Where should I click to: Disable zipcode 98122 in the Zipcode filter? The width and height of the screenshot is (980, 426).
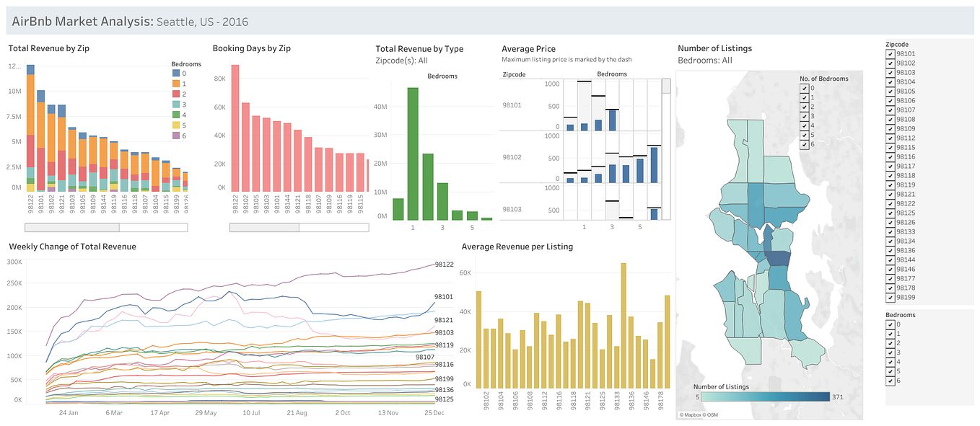click(x=889, y=203)
